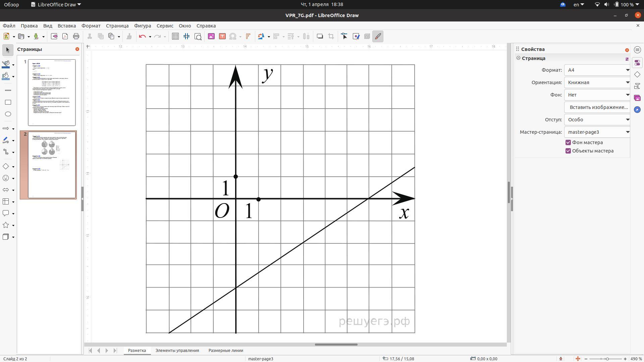
Task: Select the Rectangle shape tool
Action: [8, 102]
